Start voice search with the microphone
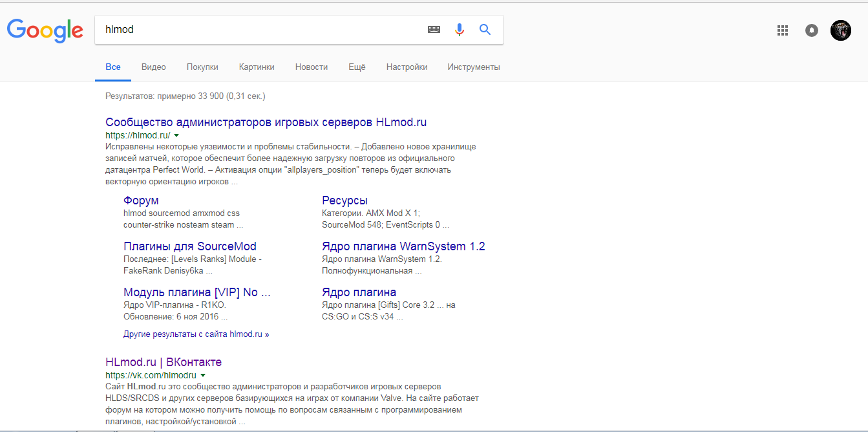 pos(460,29)
